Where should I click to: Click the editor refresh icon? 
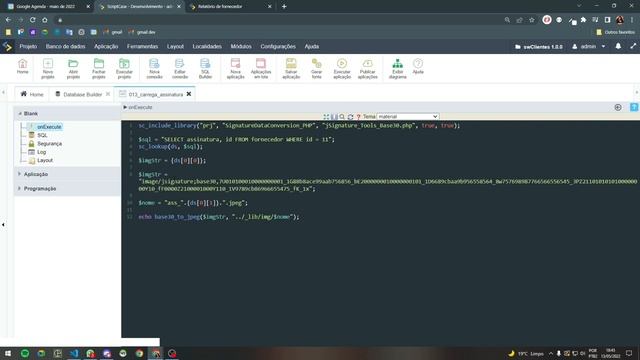coord(350,117)
